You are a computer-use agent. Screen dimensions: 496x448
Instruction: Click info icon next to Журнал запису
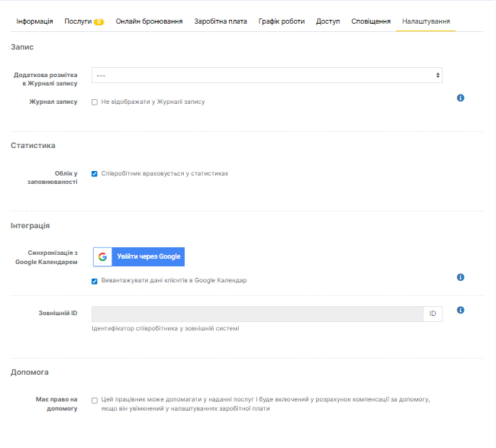461,98
